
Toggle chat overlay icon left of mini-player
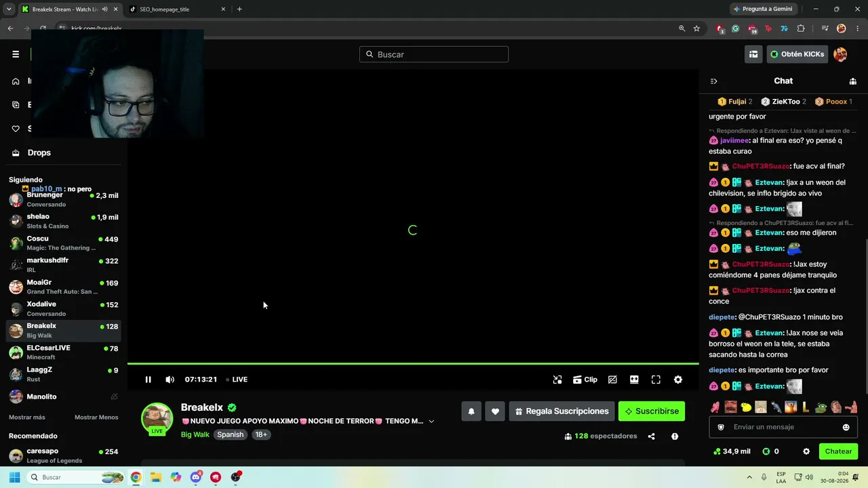coord(612,380)
